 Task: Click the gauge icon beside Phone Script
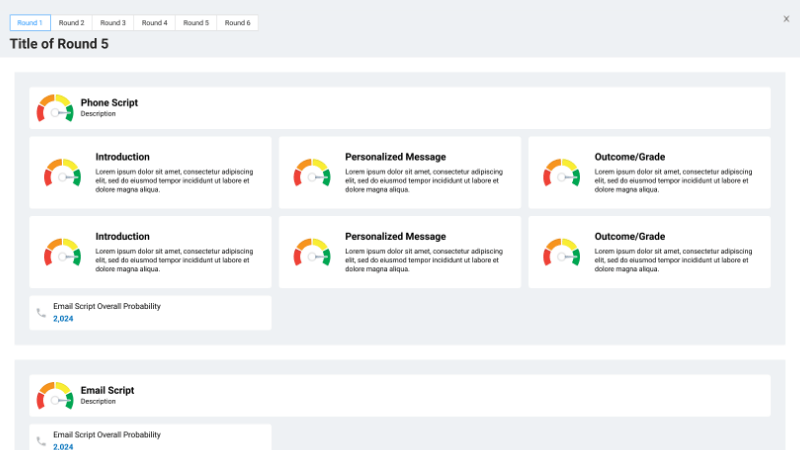coord(55,108)
